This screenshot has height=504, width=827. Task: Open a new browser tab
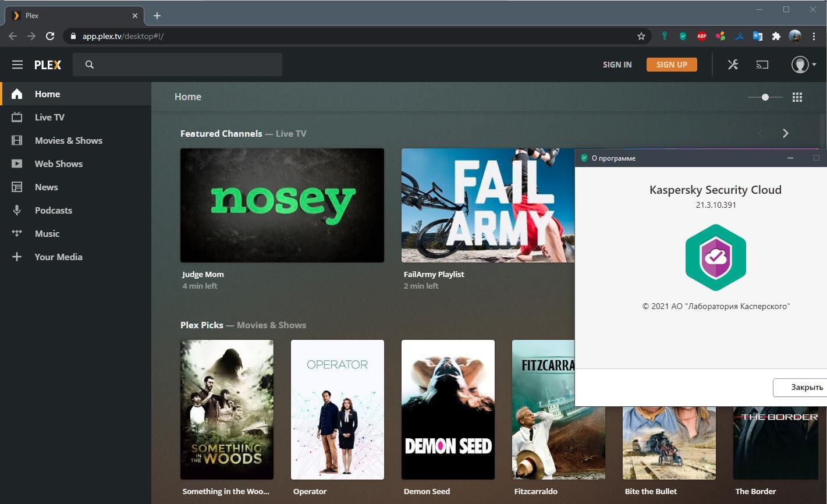[157, 16]
